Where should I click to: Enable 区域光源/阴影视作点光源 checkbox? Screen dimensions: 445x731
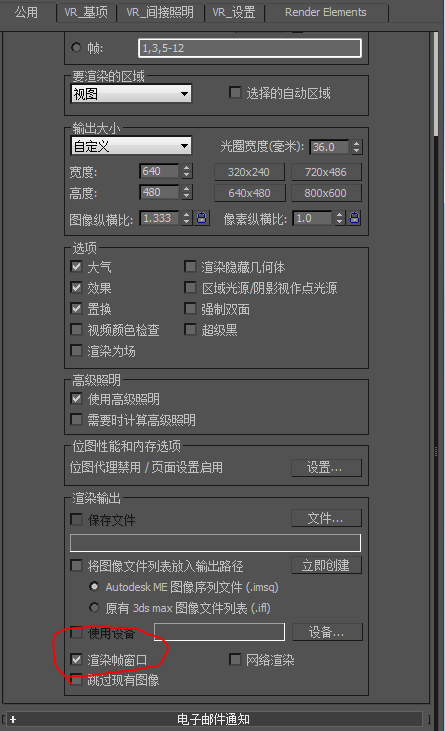(x=190, y=287)
